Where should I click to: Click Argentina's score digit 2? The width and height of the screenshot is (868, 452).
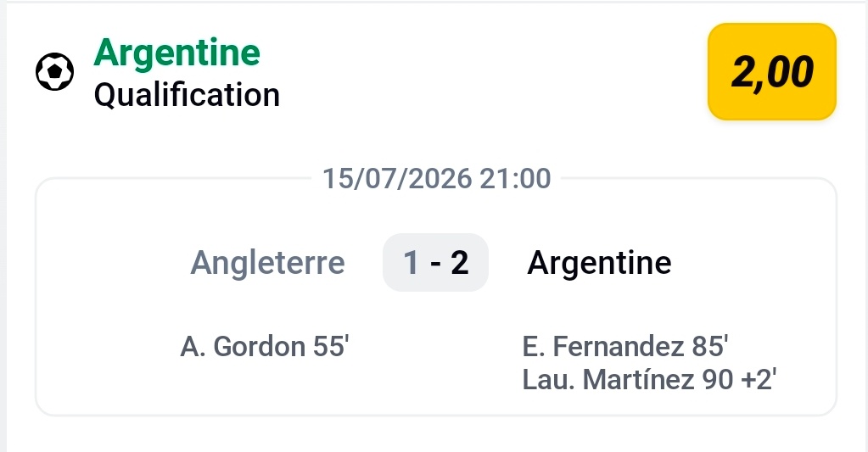click(x=460, y=263)
